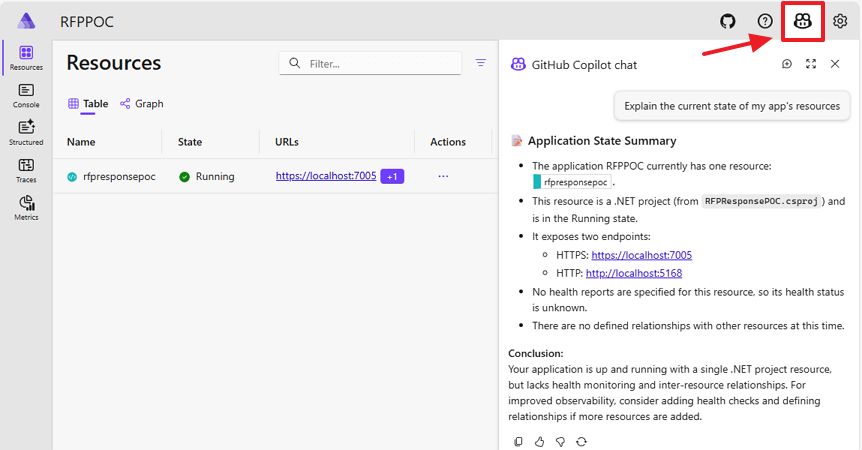Viewport: 862px width, 450px height.
Task: Open HTTPS https://localhost:7005 link in chat
Action: coord(642,255)
